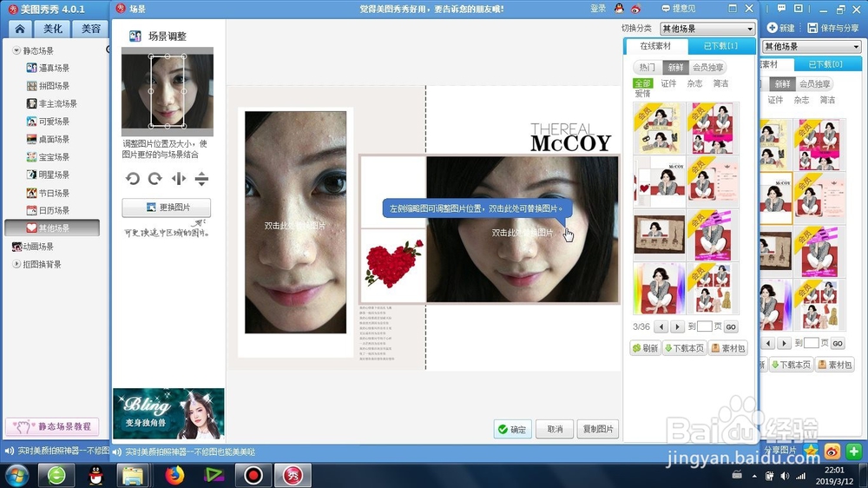Image resolution: width=868 pixels, height=488 pixels.
Task: Click 提意见 feedback link
Action: tap(679, 9)
